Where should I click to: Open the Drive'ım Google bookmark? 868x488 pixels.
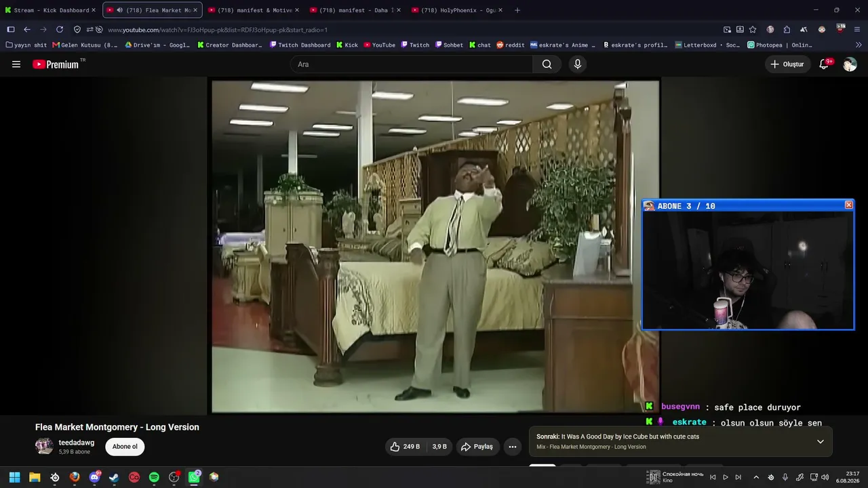[158, 45]
